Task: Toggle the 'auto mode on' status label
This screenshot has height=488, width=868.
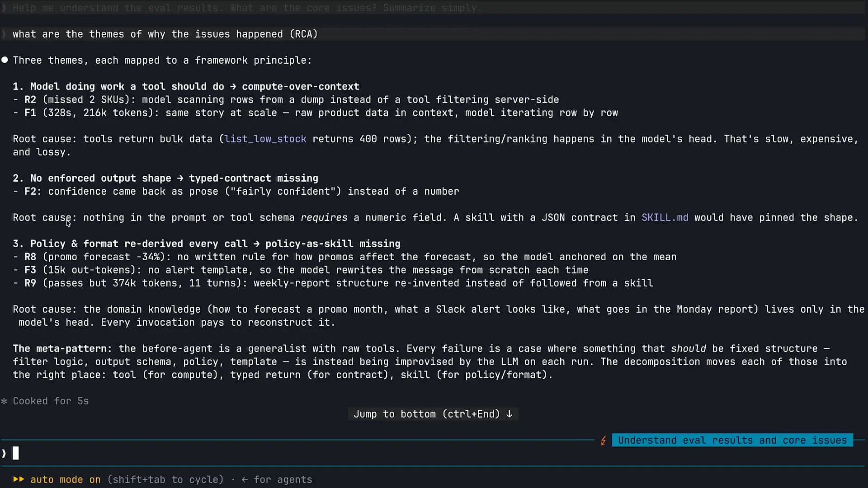Action: pyautogui.click(x=66, y=479)
